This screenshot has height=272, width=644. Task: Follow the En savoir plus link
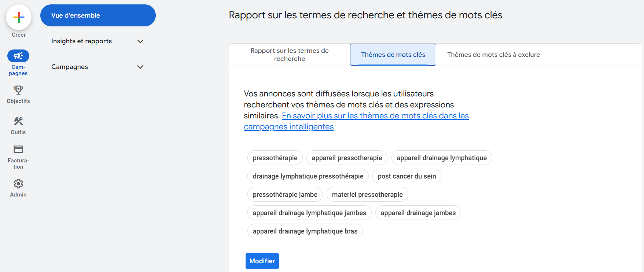click(375, 116)
